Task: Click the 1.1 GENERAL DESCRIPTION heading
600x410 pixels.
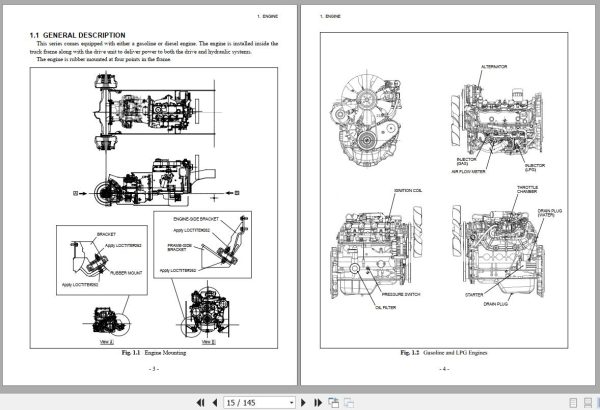Action: [x=77, y=35]
